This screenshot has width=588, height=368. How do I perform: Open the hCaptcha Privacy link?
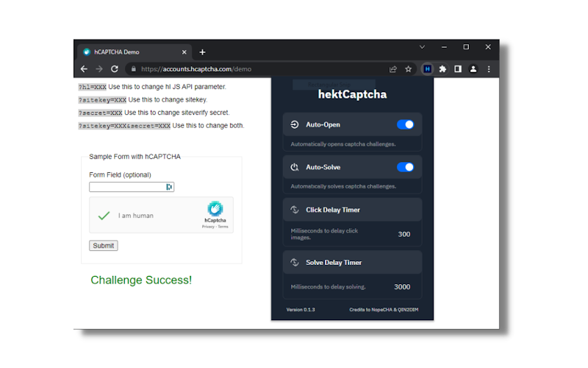[208, 227]
